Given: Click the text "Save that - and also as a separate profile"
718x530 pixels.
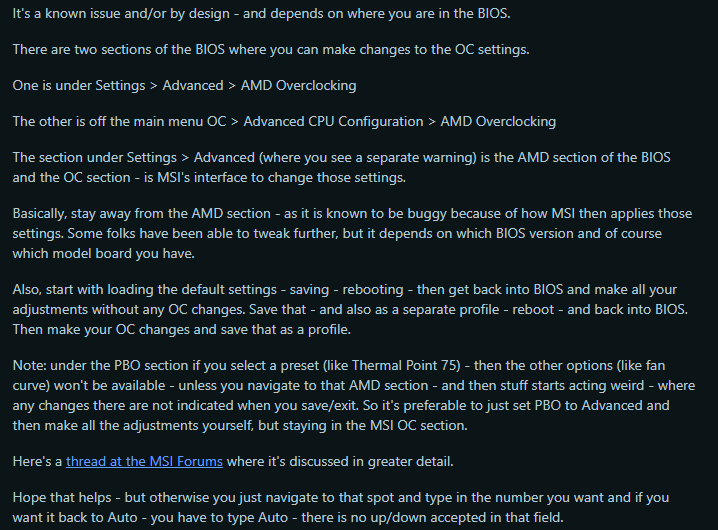Looking at the screenshot, I should point(374,309).
